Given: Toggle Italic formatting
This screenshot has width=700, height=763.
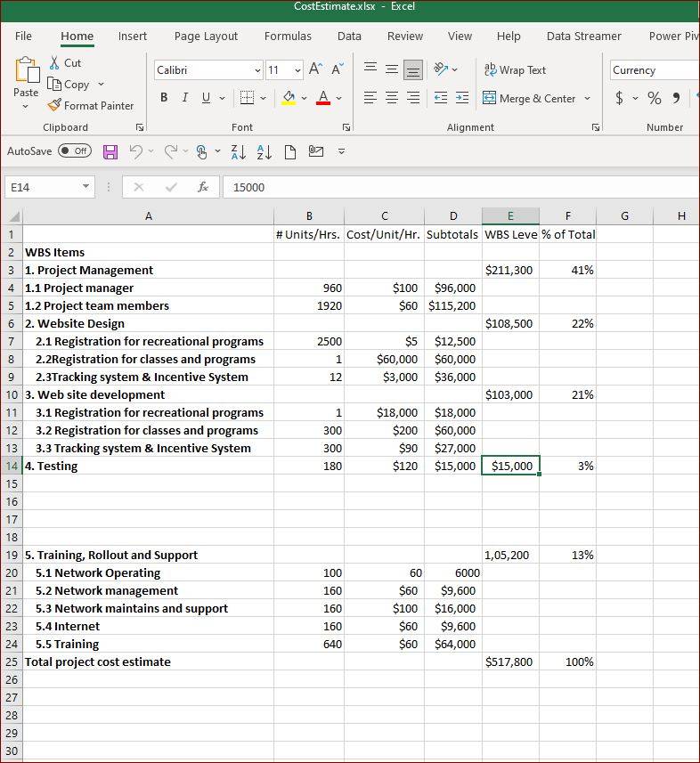Looking at the screenshot, I should [185, 97].
